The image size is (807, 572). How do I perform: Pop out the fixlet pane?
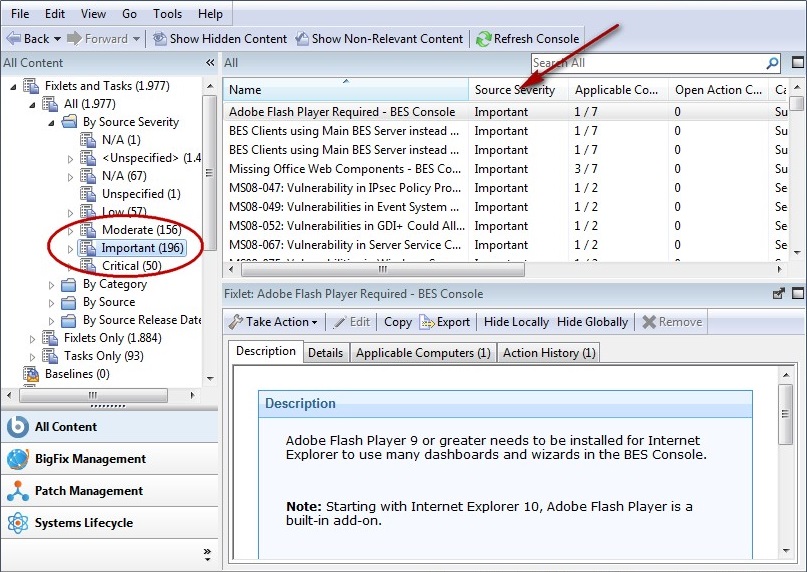(779, 294)
